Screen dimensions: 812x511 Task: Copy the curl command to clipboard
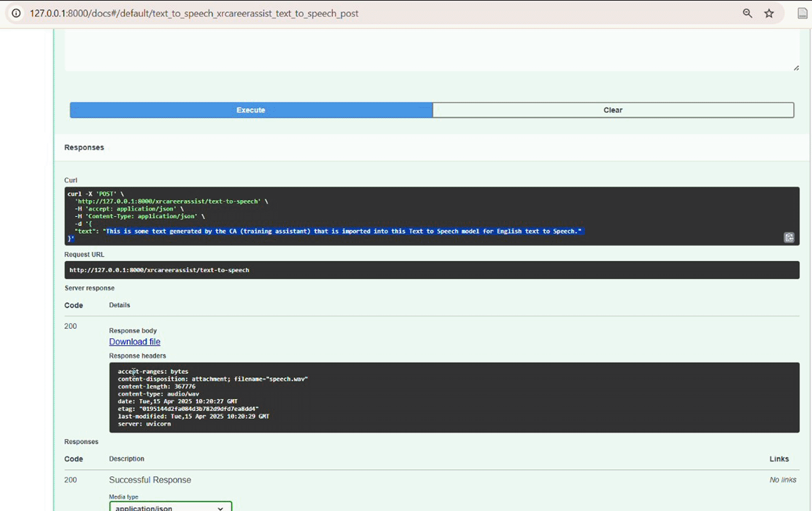tap(789, 237)
